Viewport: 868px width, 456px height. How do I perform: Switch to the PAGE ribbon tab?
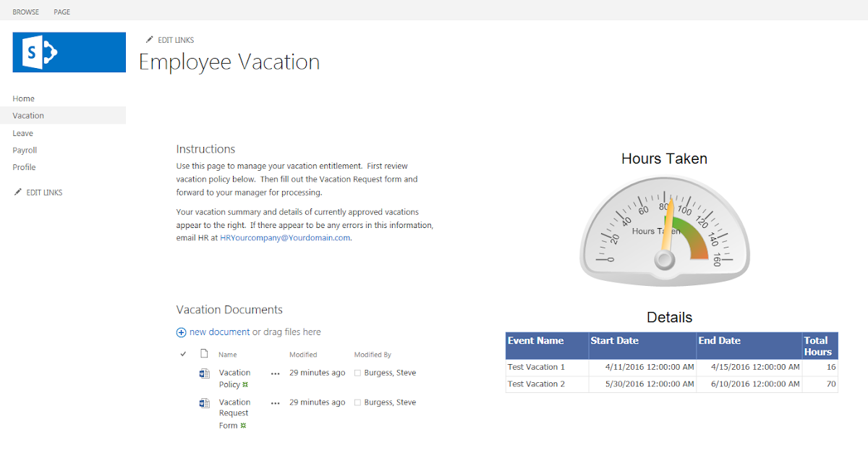pyautogui.click(x=61, y=12)
